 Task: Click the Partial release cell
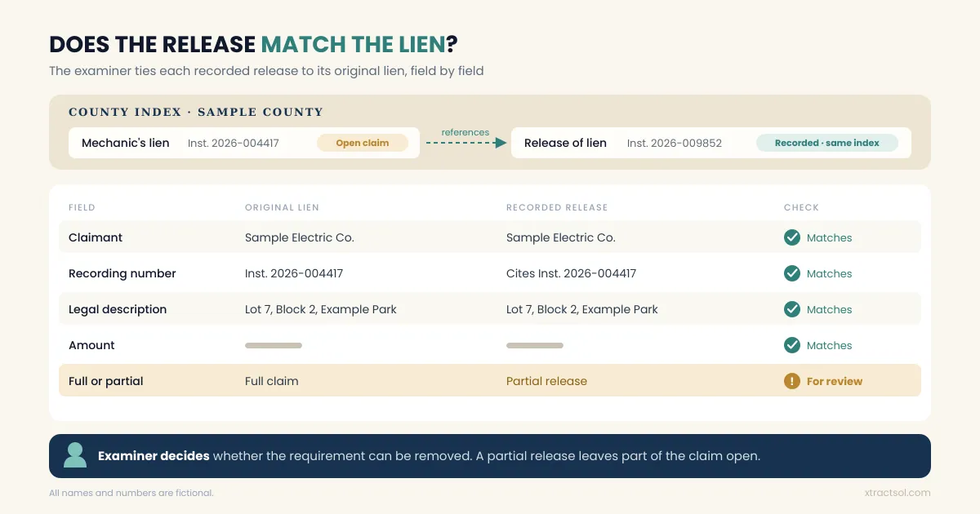tap(546, 381)
